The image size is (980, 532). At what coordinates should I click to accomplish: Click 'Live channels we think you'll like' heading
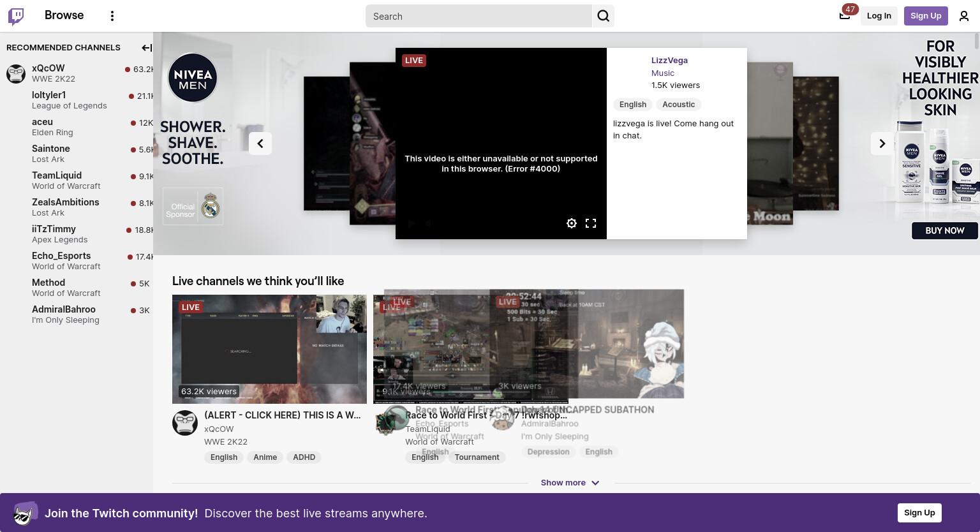[x=258, y=281]
